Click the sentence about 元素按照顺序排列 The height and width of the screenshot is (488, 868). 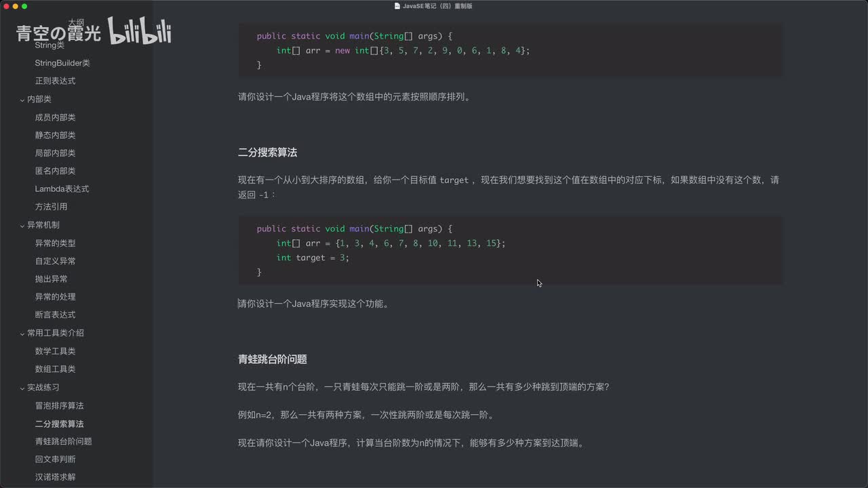tap(354, 97)
